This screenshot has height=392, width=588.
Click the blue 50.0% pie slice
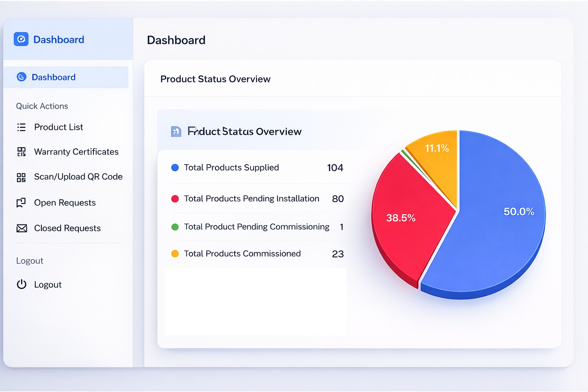[498, 222]
